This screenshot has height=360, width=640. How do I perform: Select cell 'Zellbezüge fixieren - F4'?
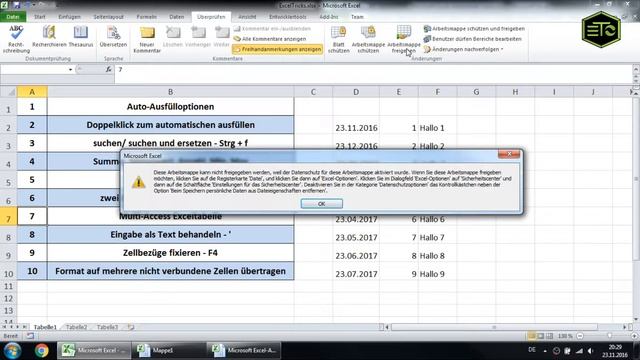[x=171, y=253]
